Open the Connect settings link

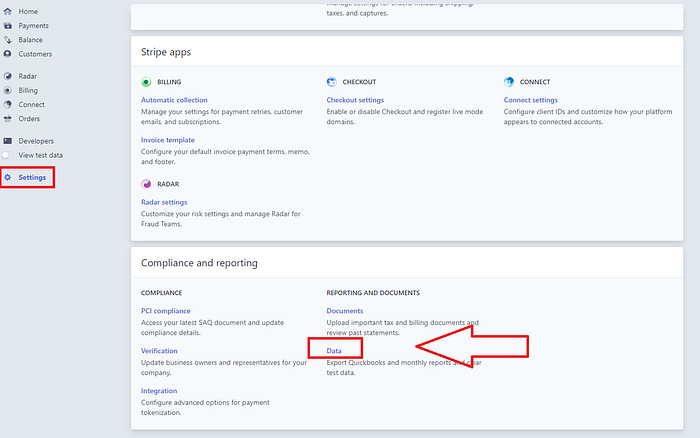(x=530, y=100)
